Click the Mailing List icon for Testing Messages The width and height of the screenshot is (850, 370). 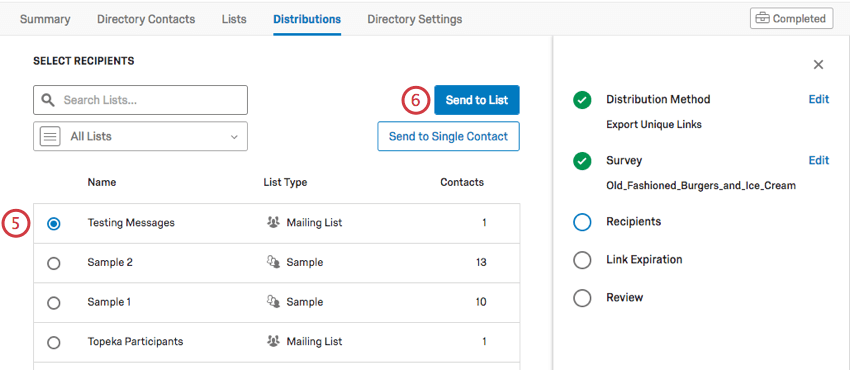pyautogui.click(x=273, y=222)
